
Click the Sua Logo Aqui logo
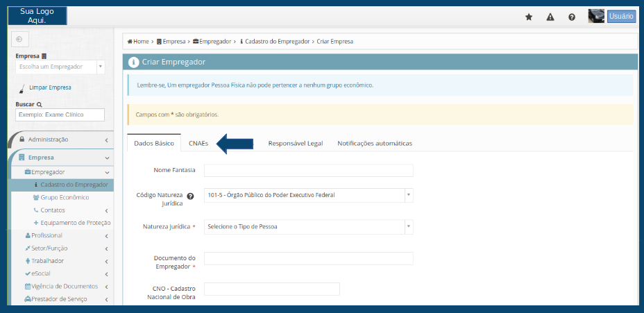point(37,16)
